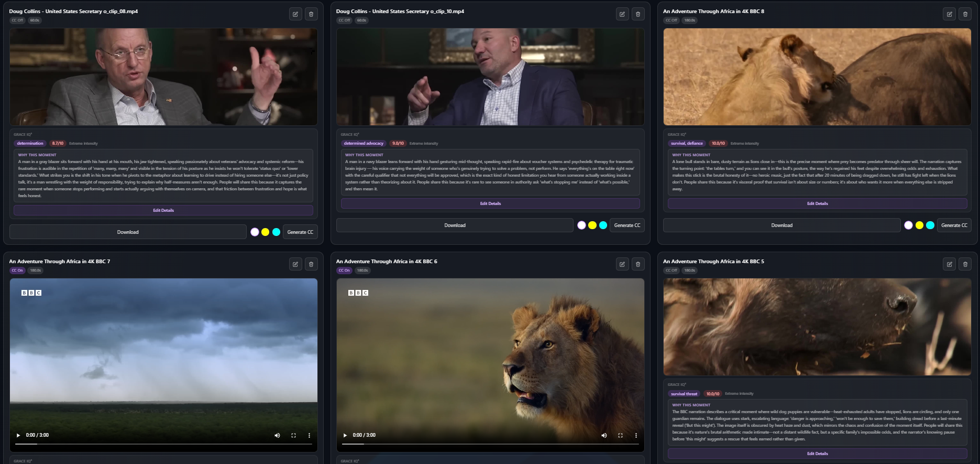Enter fullscreen on BBC 7 video
This screenshot has width=980, height=464.
293,435
